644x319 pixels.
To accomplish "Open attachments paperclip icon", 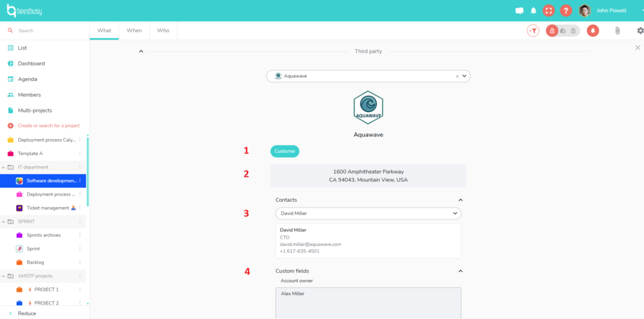I will 618,30.
